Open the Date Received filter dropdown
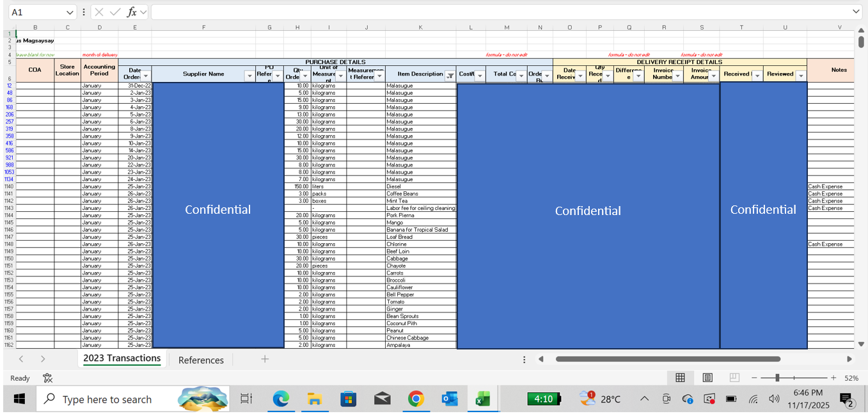This screenshot has height=416, width=868. tap(580, 76)
